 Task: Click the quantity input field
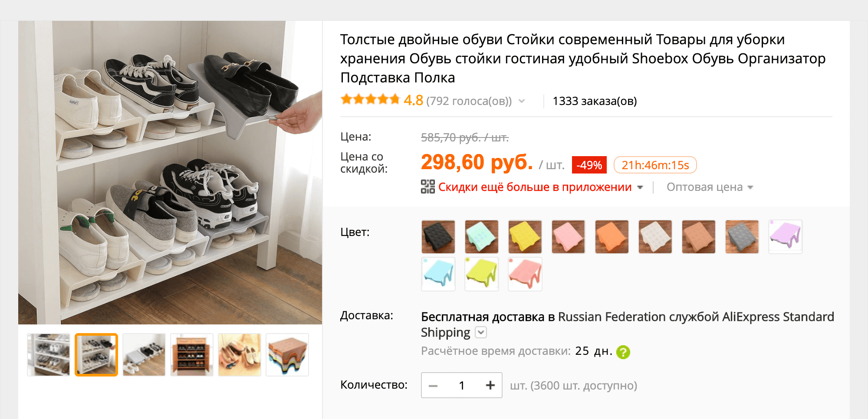click(x=462, y=385)
